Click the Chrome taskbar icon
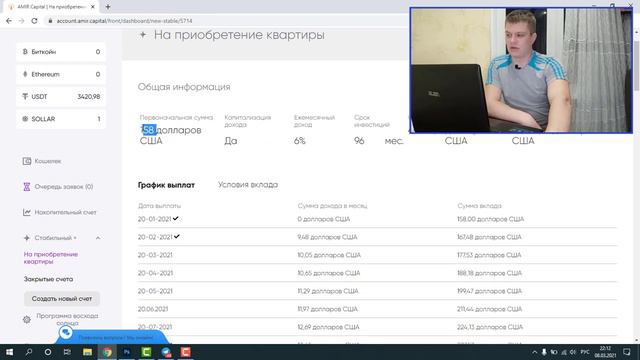Screen dimensions: 640x360 [x=107, y=352]
